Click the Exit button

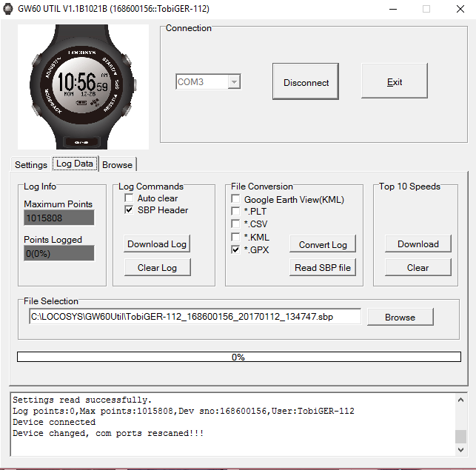(x=395, y=81)
